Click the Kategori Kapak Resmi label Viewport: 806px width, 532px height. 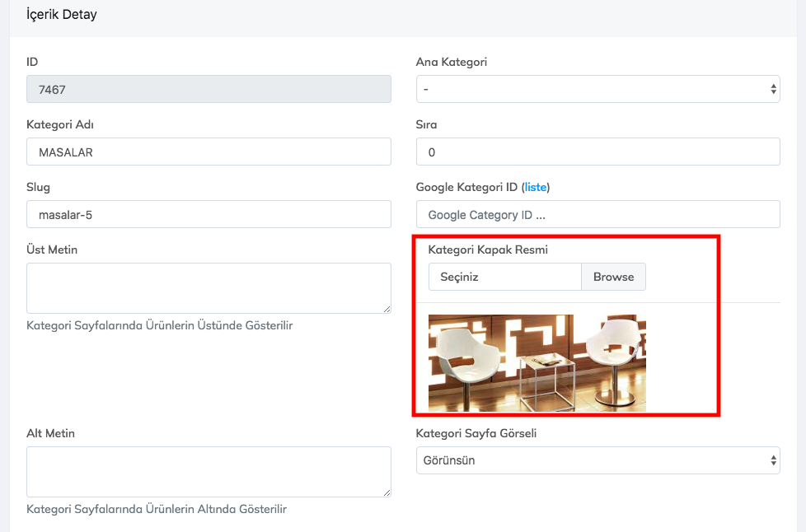[x=488, y=250]
